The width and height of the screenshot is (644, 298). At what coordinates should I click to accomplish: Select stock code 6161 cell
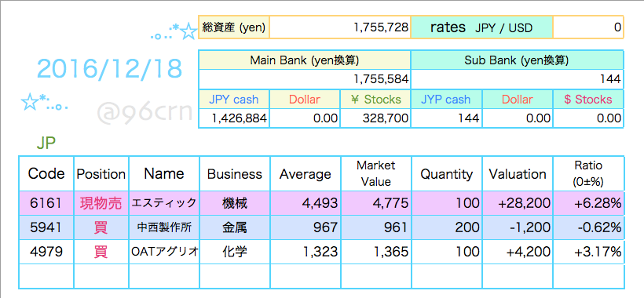tap(46, 203)
